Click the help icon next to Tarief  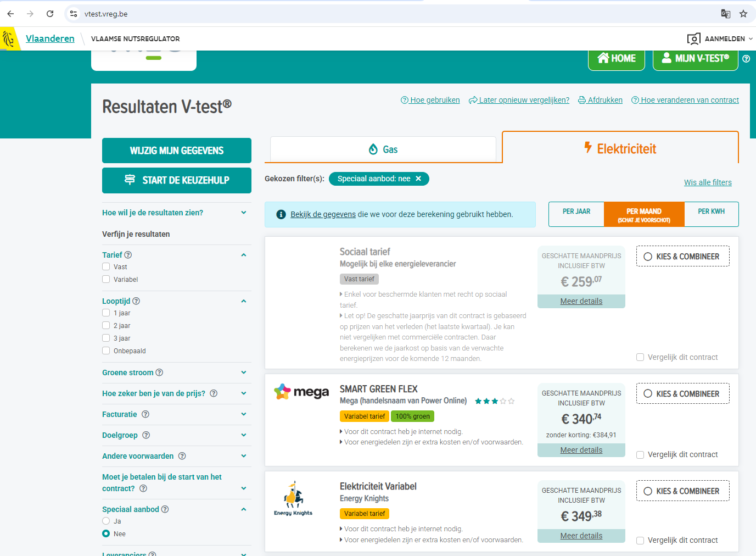pyautogui.click(x=128, y=255)
